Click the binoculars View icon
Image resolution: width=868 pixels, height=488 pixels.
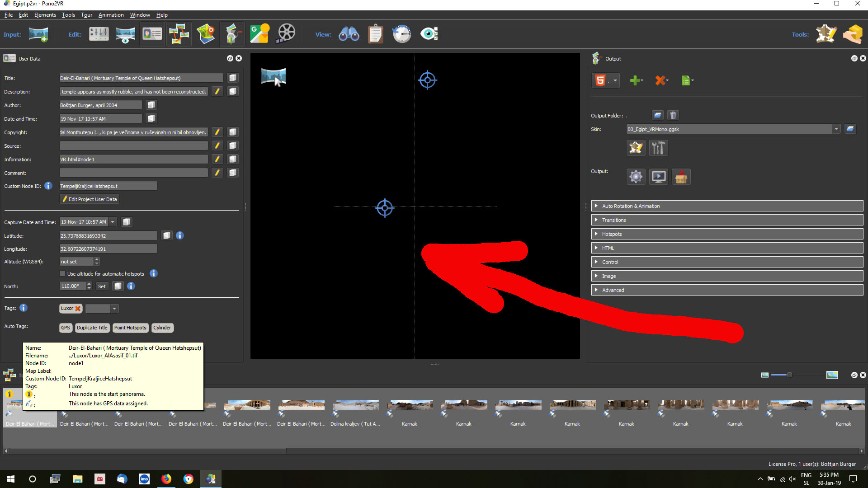click(349, 34)
